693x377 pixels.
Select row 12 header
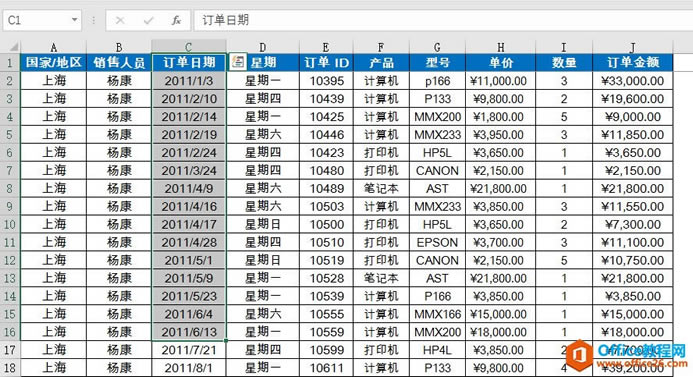pyautogui.click(x=10, y=260)
